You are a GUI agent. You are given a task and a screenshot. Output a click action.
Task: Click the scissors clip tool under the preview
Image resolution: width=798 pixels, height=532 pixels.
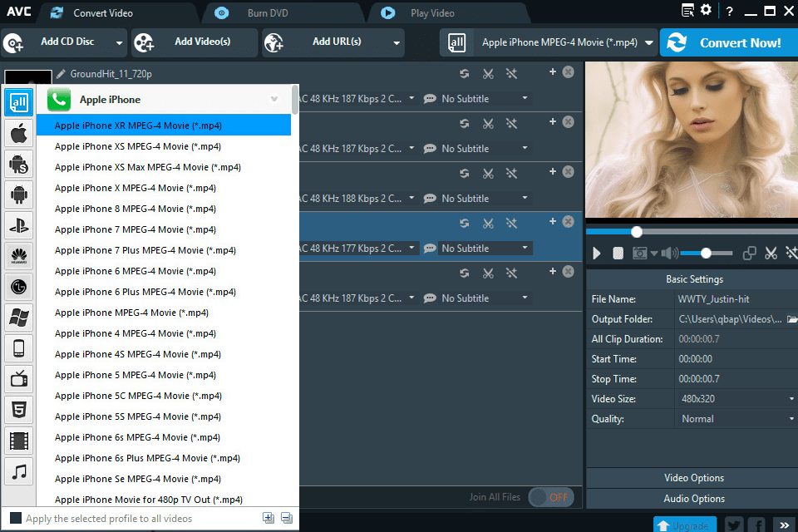[771, 253]
